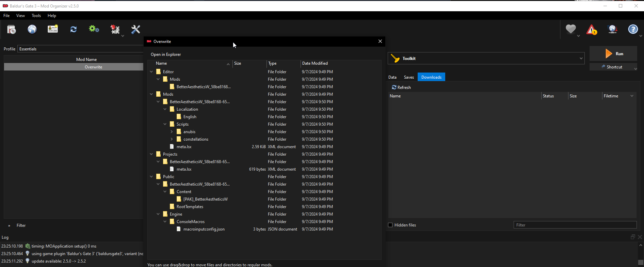Click the Baldur's Gate 3 title bar icon
The width and height of the screenshot is (644, 267).
pyautogui.click(x=5, y=6)
